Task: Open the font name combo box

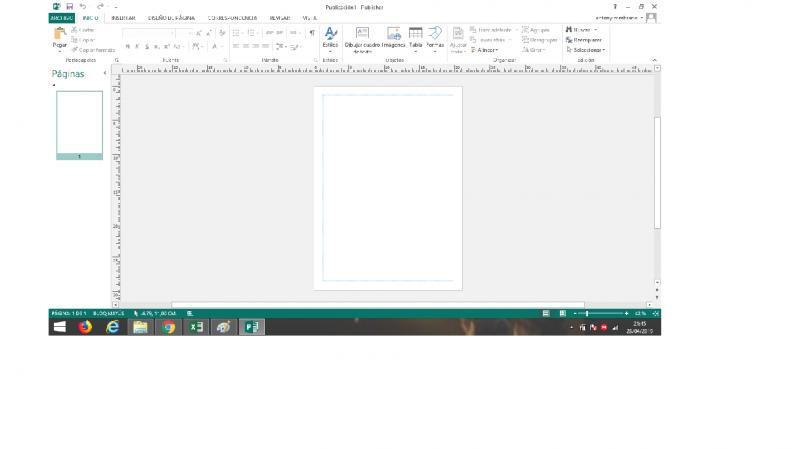Action: coord(148,33)
